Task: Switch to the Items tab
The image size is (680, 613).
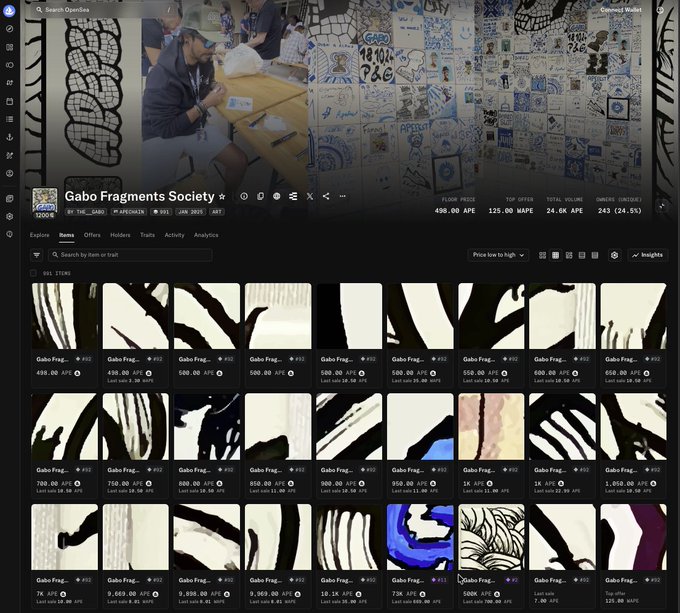Action: point(66,235)
